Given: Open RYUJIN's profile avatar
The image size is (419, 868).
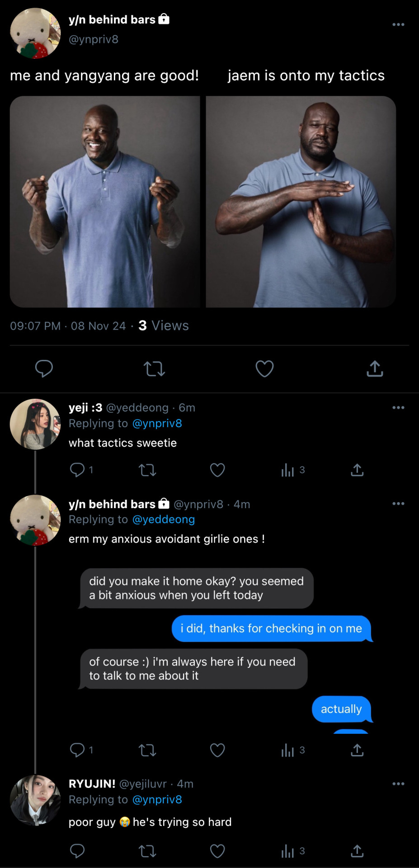Looking at the screenshot, I should tap(35, 800).
